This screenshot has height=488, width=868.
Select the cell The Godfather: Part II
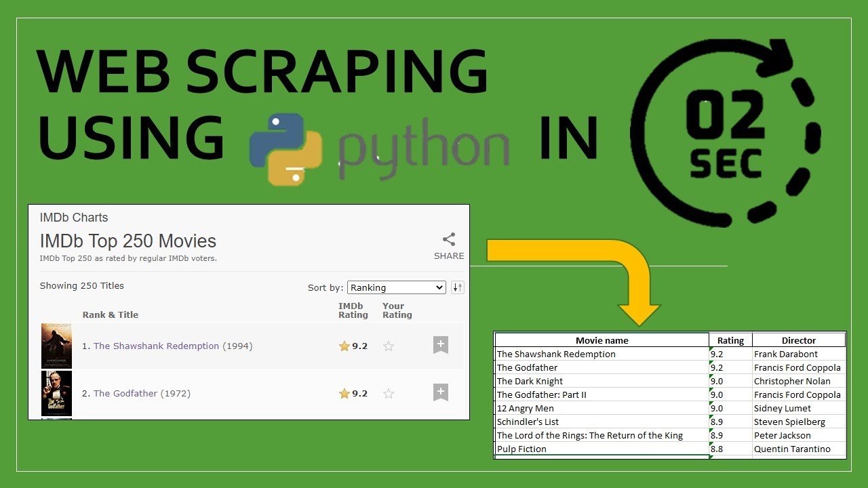[x=602, y=394]
